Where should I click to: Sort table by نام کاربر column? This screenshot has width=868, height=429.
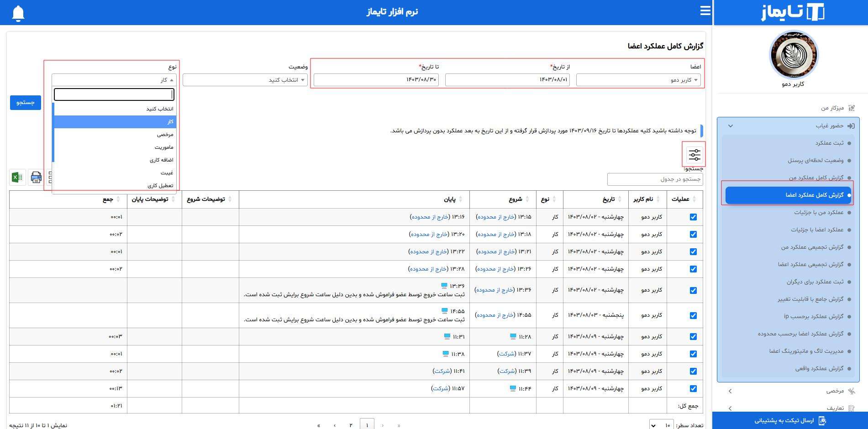pyautogui.click(x=647, y=199)
